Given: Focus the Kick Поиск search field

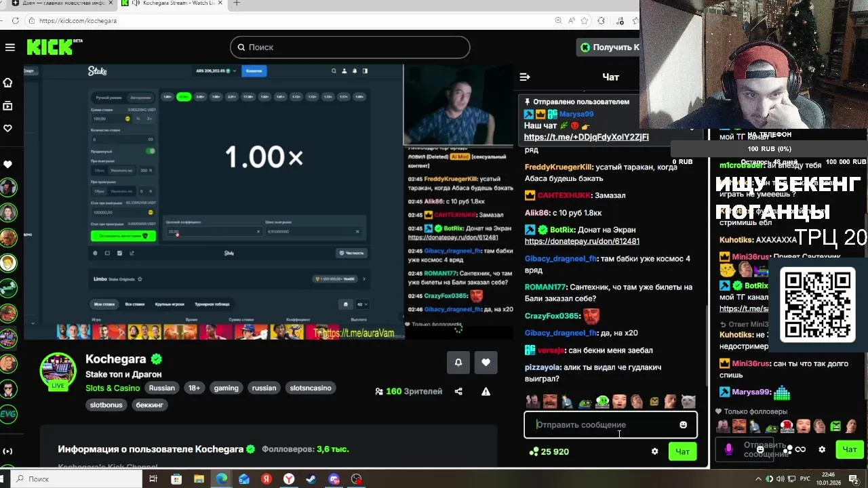Looking at the screenshot, I should [350, 47].
